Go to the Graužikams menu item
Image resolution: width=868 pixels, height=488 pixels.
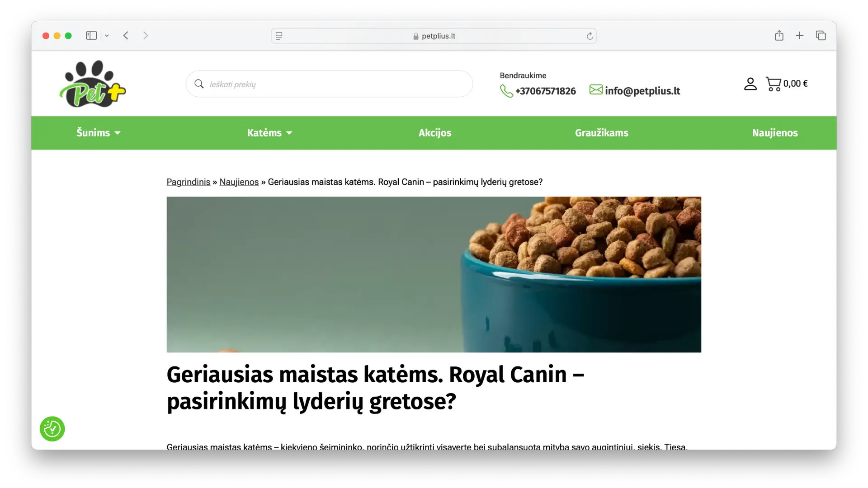tap(602, 133)
